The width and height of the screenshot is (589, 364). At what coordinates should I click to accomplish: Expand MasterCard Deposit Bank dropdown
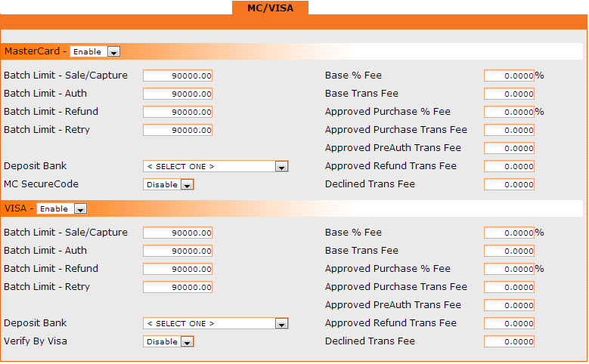[x=215, y=166]
